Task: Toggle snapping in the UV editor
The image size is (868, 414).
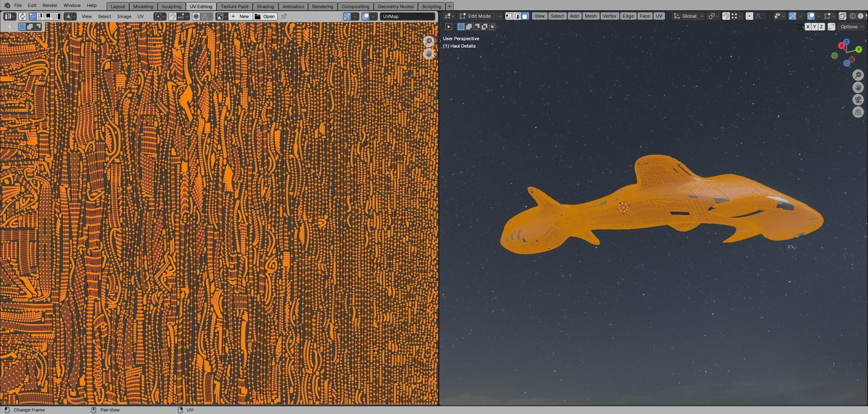Action: (x=173, y=16)
